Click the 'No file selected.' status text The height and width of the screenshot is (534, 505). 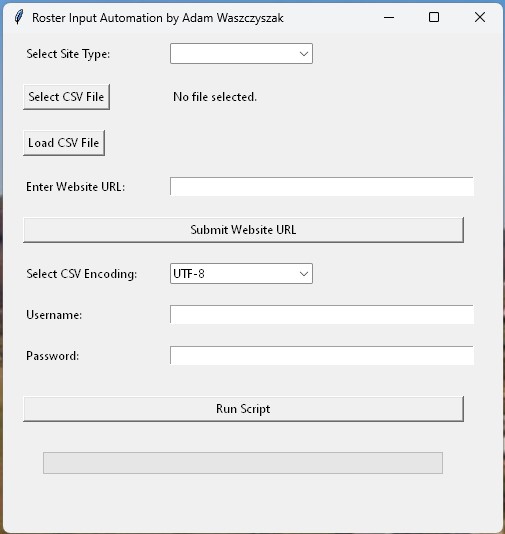[215, 97]
